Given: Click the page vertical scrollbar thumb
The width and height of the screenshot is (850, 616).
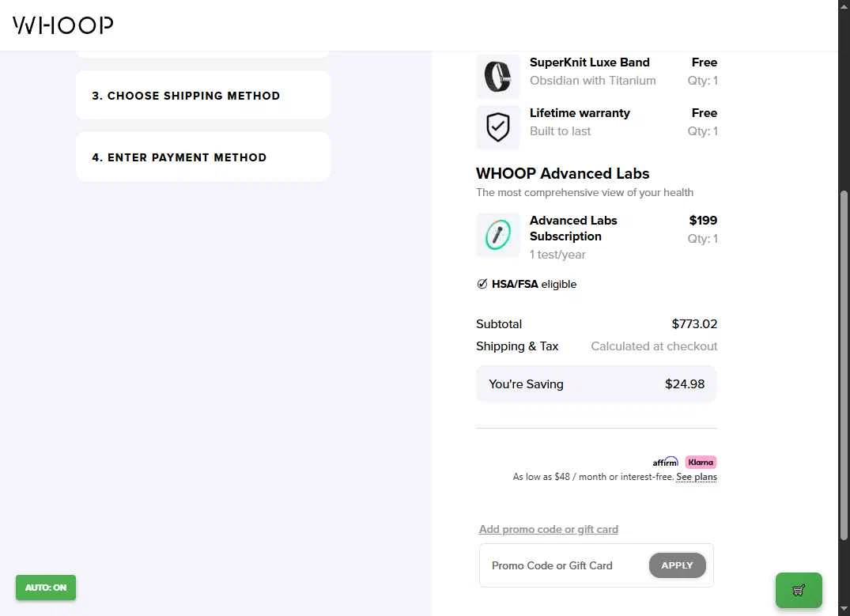Looking at the screenshot, I should tap(844, 365).
